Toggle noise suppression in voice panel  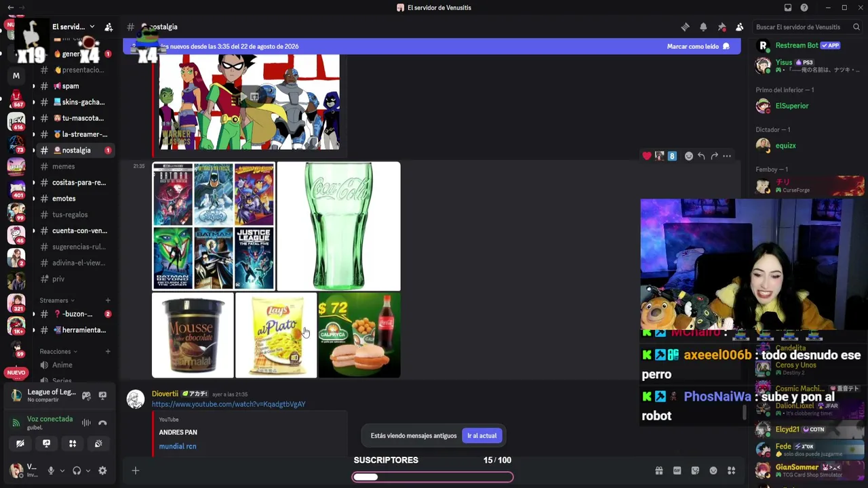tap(86, 423)
